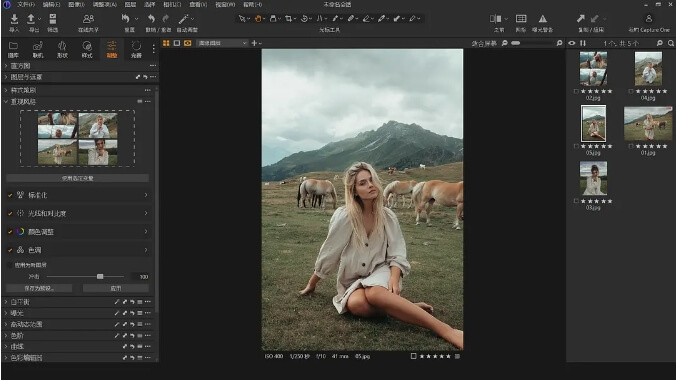This screenshot has width=676, height=380.
Task: Click the viewer zoom-in magnifier icon
Action: pyautogui.click(x=559, y=43)
